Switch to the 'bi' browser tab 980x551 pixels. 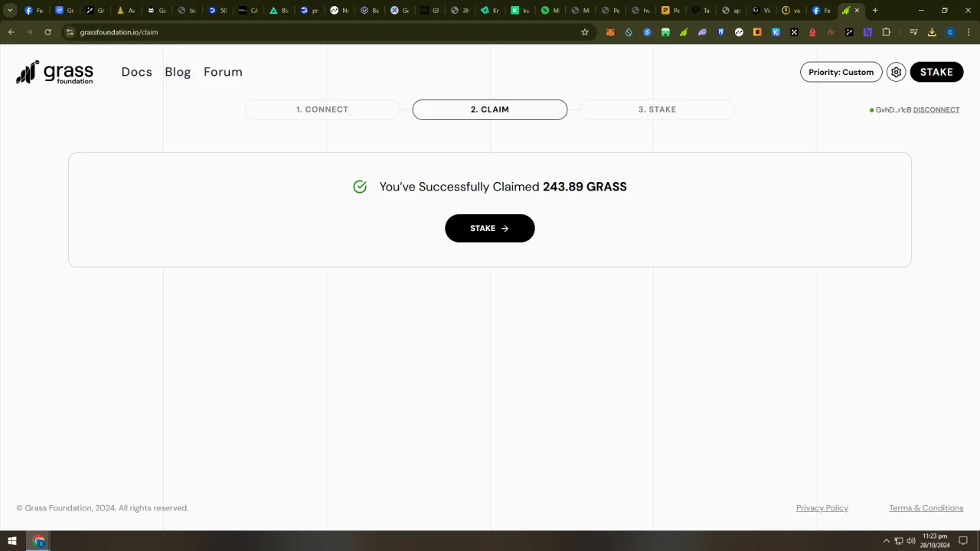187,11
